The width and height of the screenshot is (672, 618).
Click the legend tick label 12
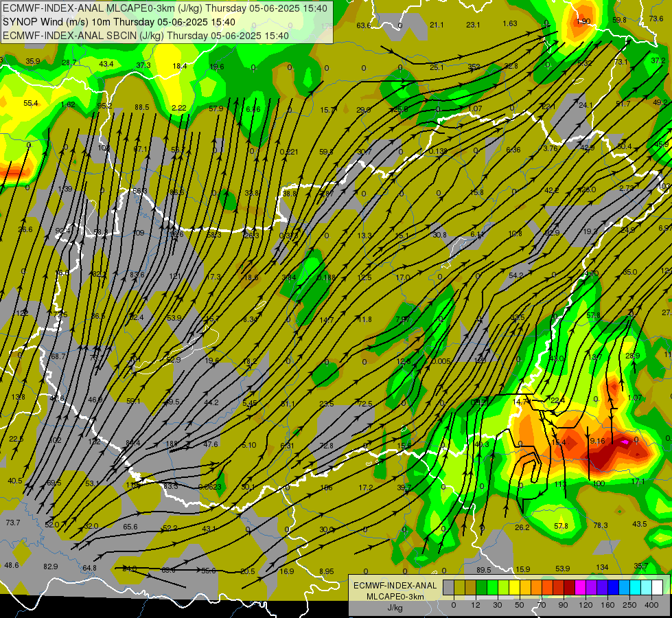pyautogui.click(x=475, y=605)
